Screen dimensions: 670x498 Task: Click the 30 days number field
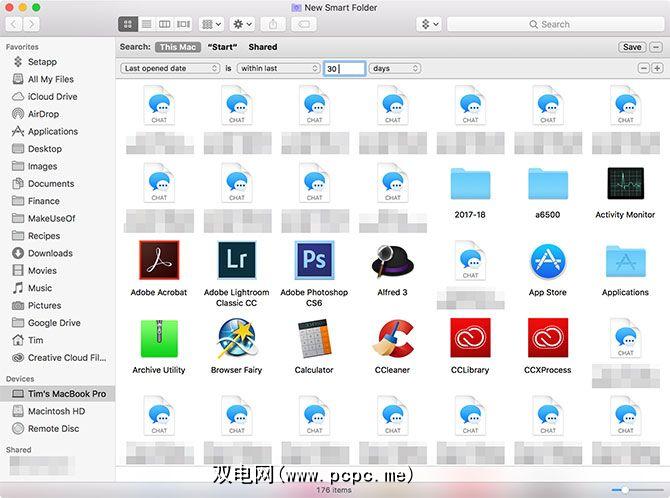[x=344, y=68]
